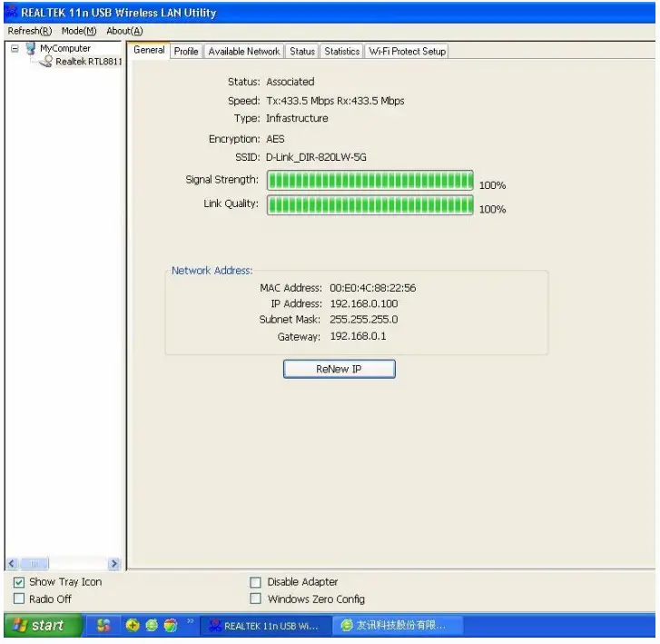Open the About menu
This screenshot has height=644, width=660.
pos(124,31)
